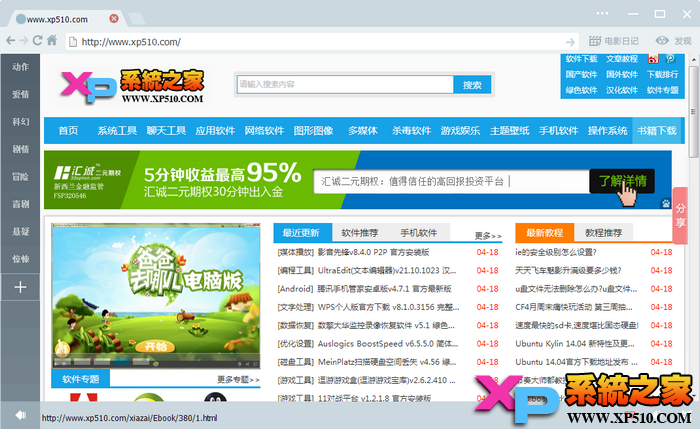Screen dimensions: 700x429
Task: Open the browser three-dots menu
Action: click(x=602, y=13)
